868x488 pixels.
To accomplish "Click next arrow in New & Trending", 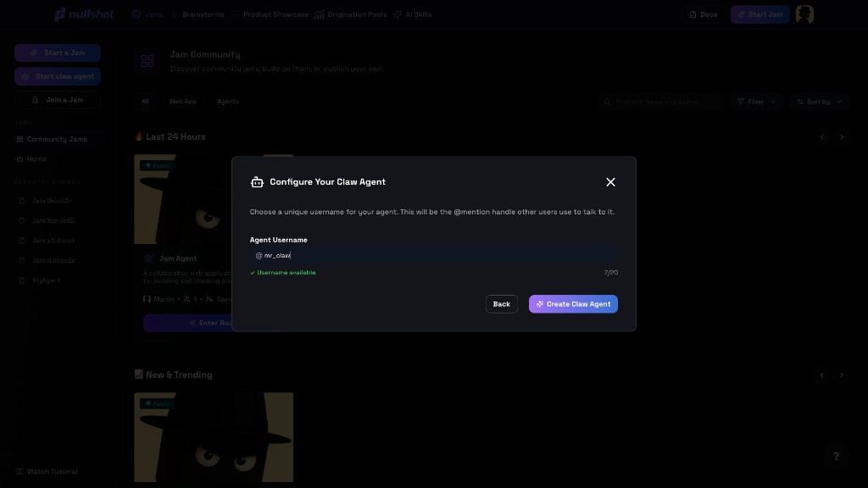I will pos(842,375).
